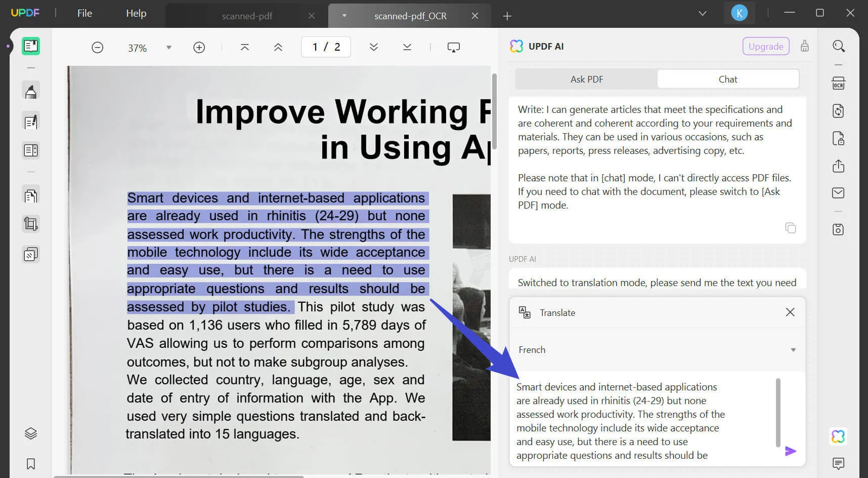Click the Save as other icon
The width and height of the screenshot is (868, 478).
(839, 229)
